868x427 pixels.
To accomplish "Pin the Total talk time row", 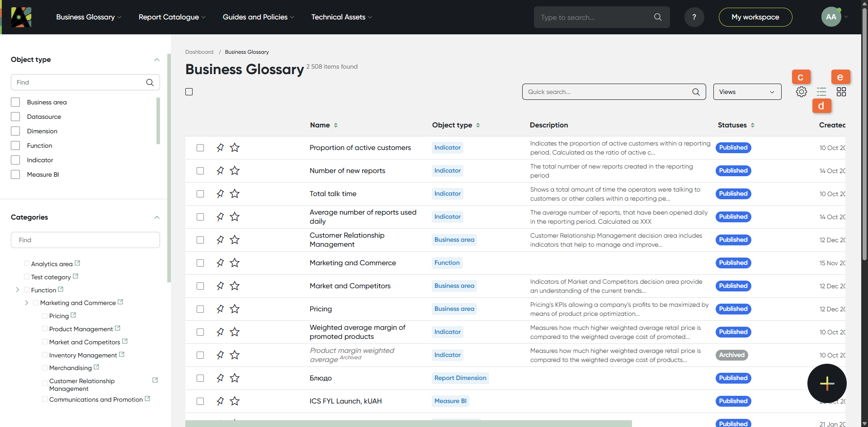I will click(x=220, y=194).
